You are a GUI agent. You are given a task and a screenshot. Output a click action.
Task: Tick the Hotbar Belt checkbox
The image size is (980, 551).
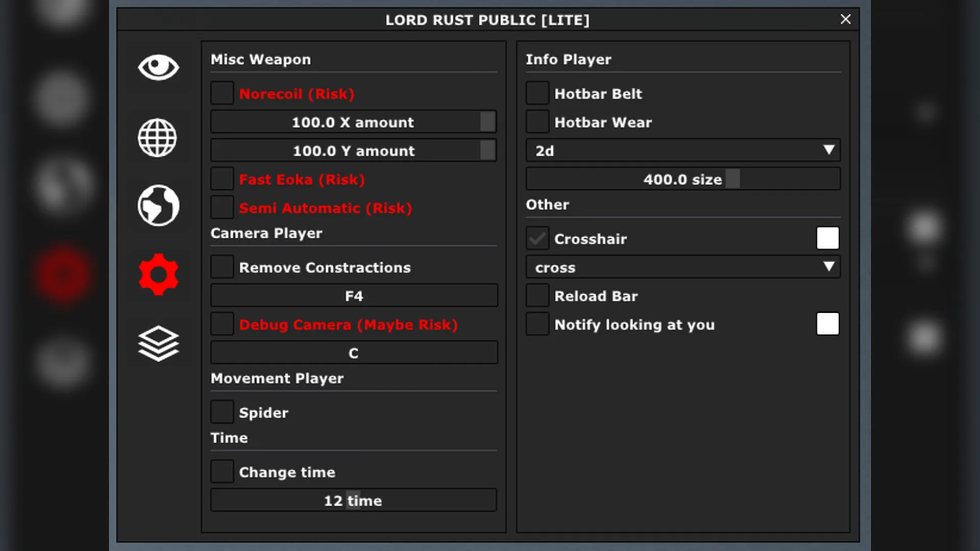(537, 94)
